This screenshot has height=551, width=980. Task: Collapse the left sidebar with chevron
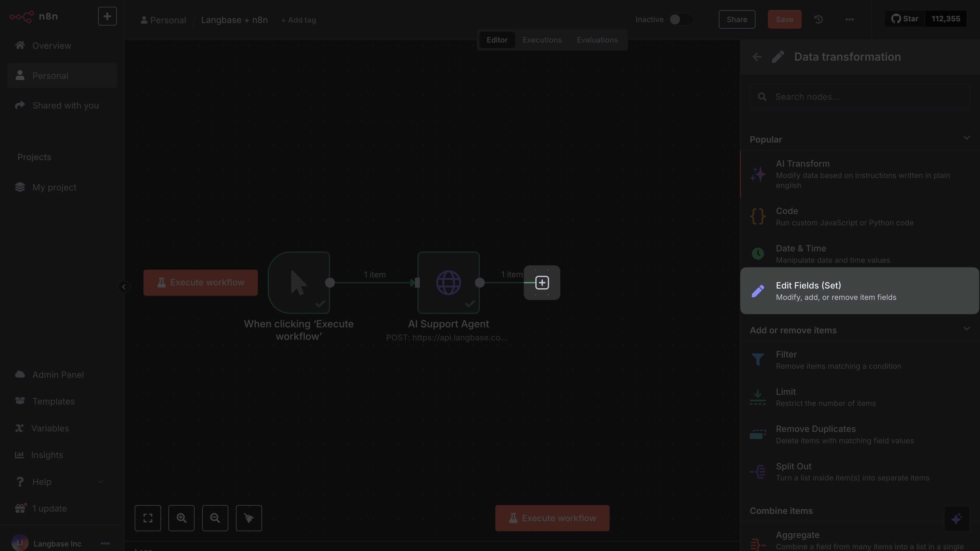[124, 287]
